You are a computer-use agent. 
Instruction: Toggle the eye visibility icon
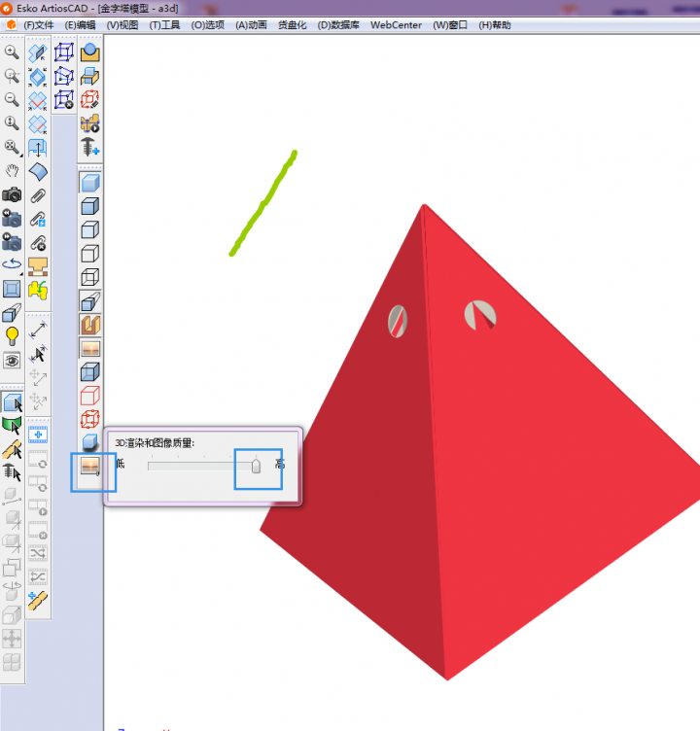click(x=13, y=360)
